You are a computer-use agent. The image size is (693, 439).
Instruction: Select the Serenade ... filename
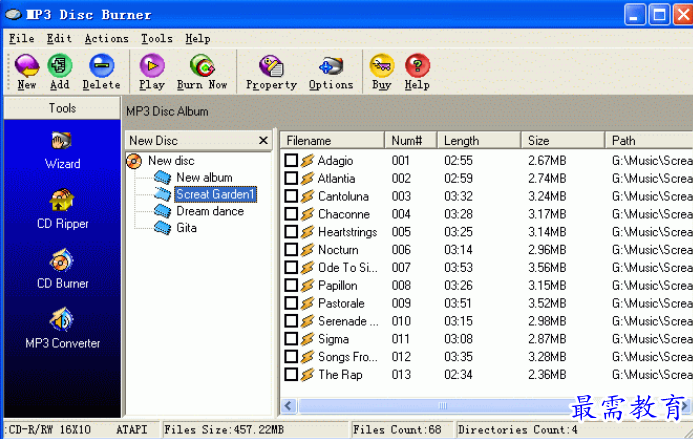(348, 321)
